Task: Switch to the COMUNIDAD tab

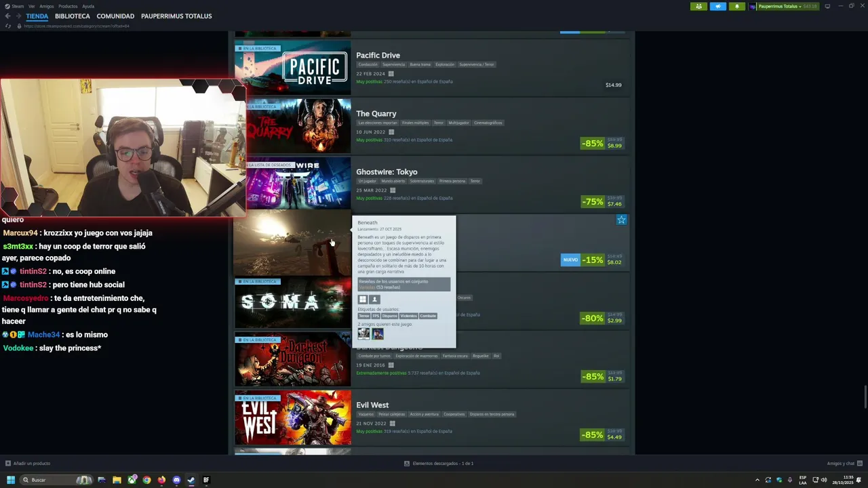Action: (115, 16)
